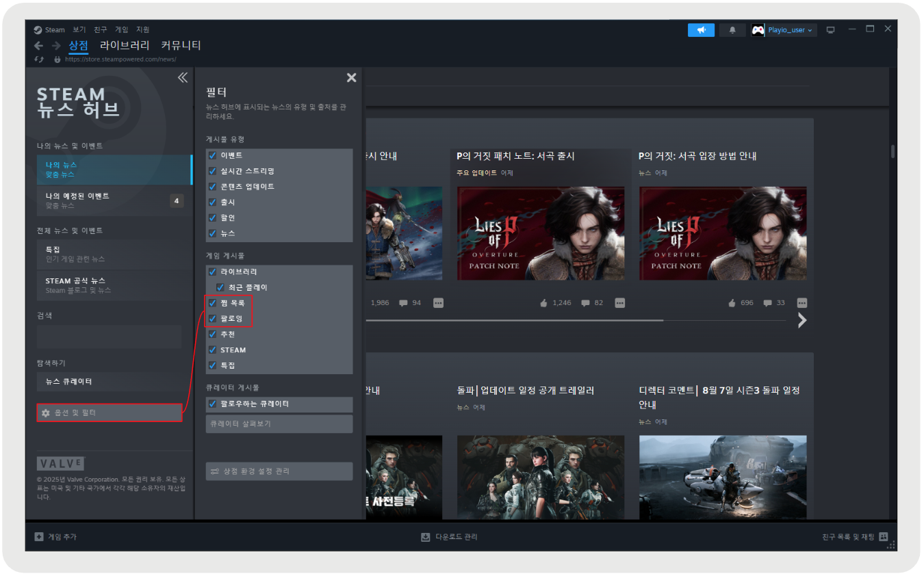Toggle the 특집 checkbox in filter

tap(212, 365)
